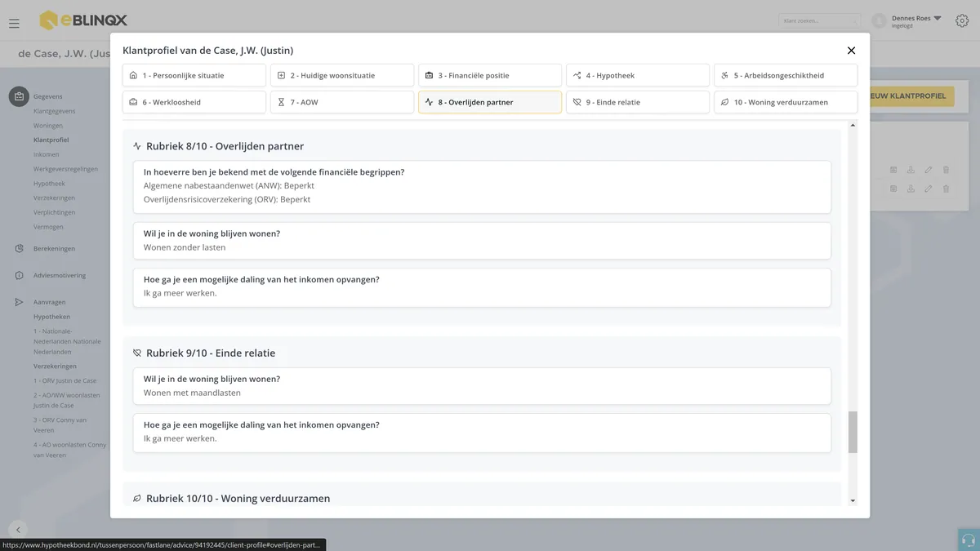Click the answer 'Wonen met maandlasten'
Viewport: 980px width, 551px height.
coord(192,393)
